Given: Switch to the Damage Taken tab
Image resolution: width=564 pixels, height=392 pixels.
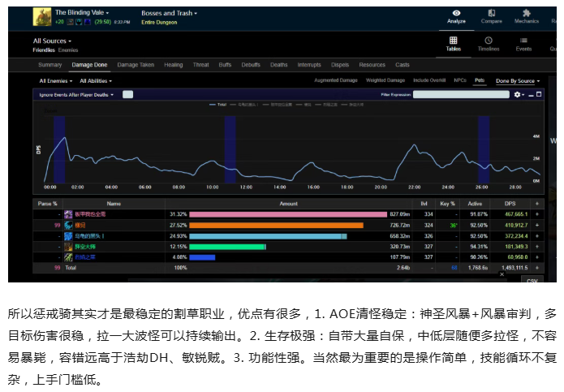Looking at the screenshot, I should click(136, 65).
